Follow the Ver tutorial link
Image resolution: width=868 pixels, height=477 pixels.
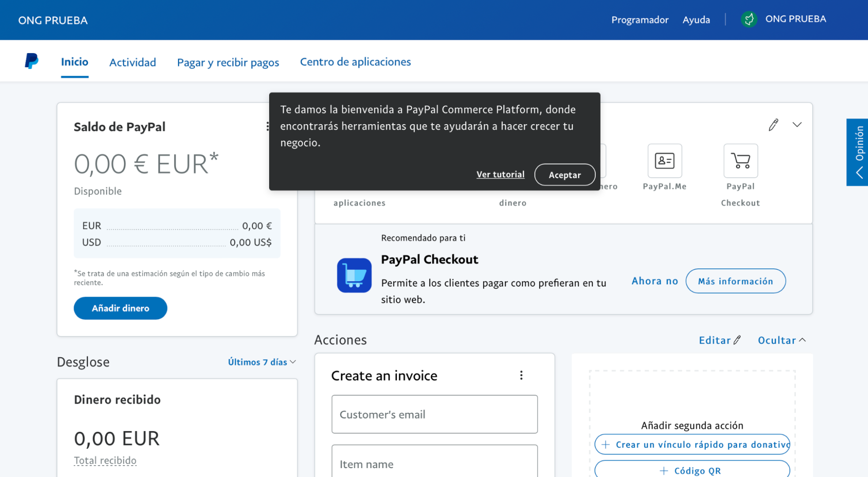point(500,174)
